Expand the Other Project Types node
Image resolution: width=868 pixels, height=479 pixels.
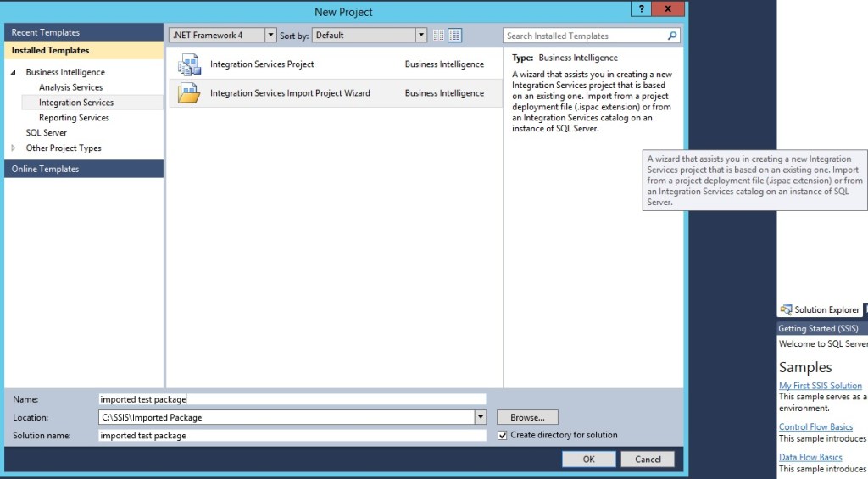pos(14,148)
